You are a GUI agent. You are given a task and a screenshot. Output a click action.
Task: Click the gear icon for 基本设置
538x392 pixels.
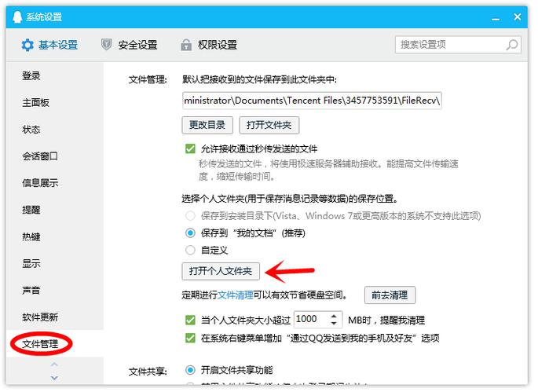(x=27, y=45)
